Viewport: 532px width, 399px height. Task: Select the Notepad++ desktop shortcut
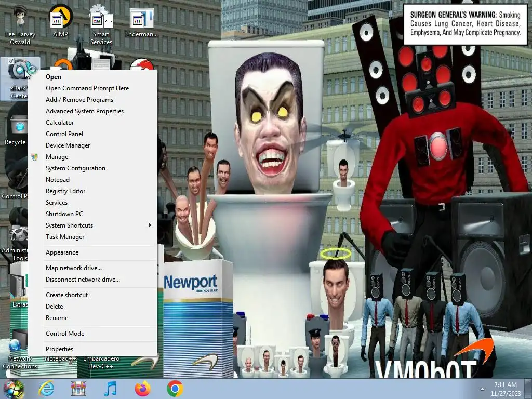coord(60,358)
